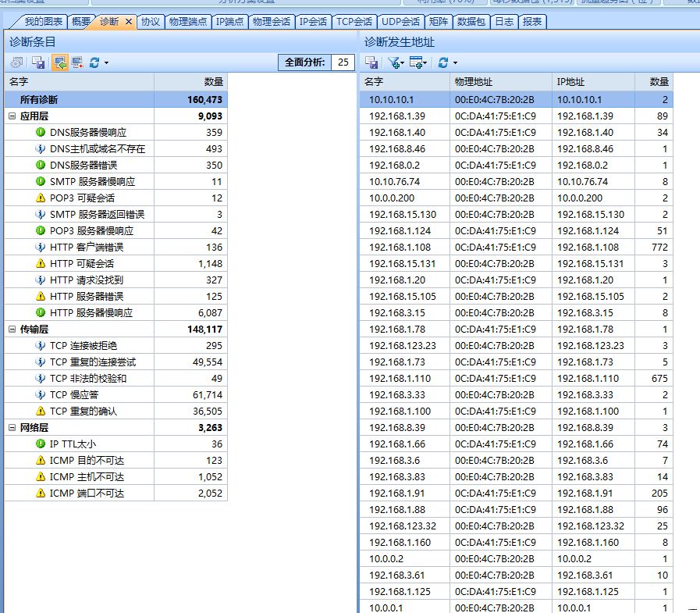This screenshot has width=700, height=613.
Task: Switch to the 协议 tab
Action: (x=150, y=22)
